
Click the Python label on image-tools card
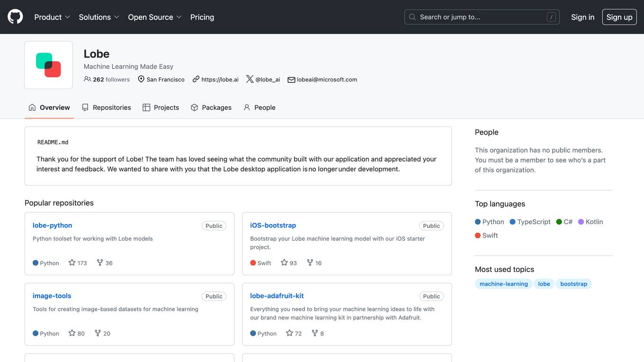(x=49, y=334)
